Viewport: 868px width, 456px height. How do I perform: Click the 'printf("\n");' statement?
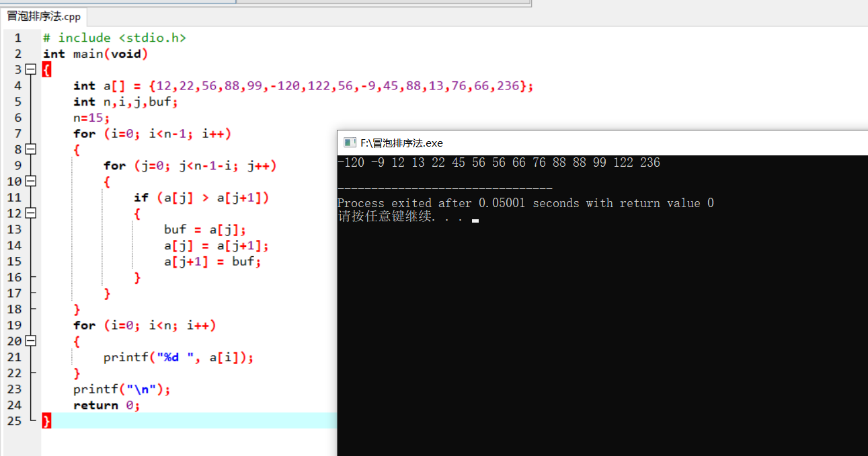point(122,389)
